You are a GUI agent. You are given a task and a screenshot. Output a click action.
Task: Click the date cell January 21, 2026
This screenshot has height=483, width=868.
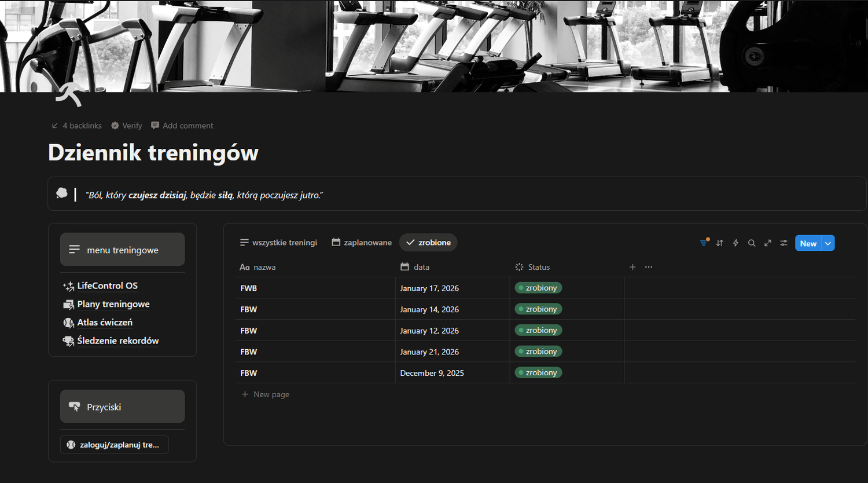pos(453,352)
